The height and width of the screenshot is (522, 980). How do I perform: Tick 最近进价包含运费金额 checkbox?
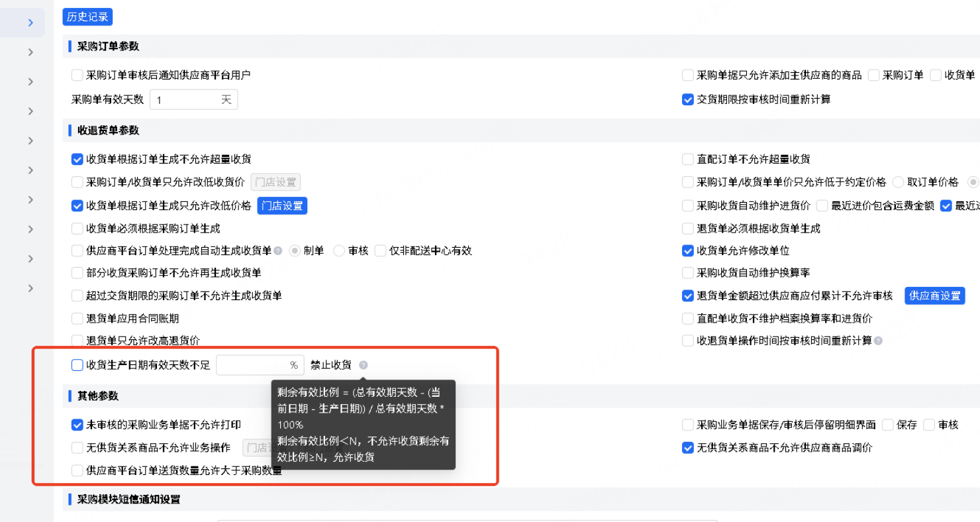(x=822, y=206)
